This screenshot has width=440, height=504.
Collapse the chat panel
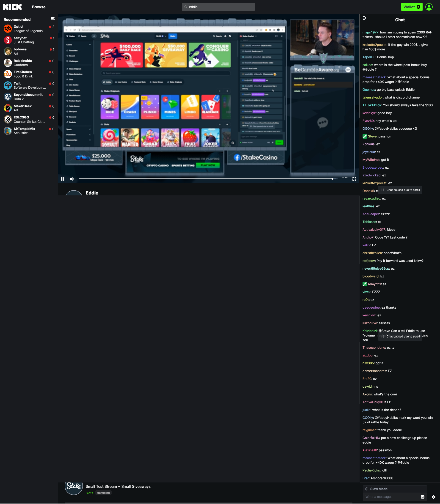coord(364,18)
